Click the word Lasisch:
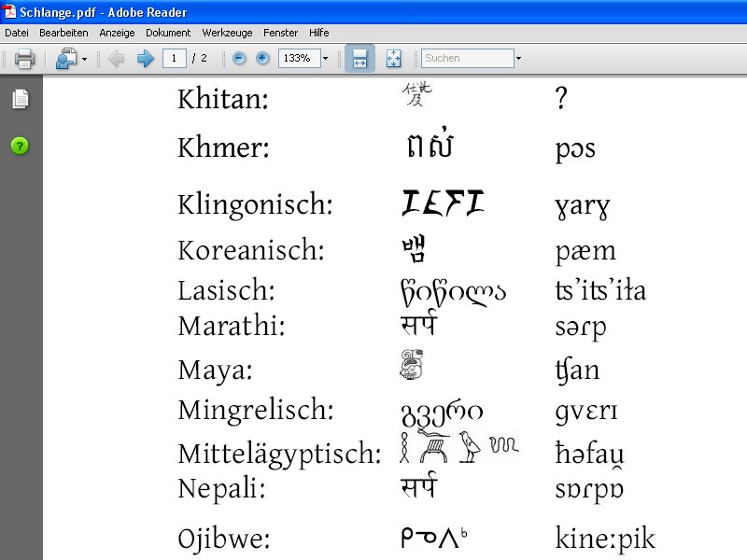Viewport: 747px width, 560px height. tap(226, 290)
